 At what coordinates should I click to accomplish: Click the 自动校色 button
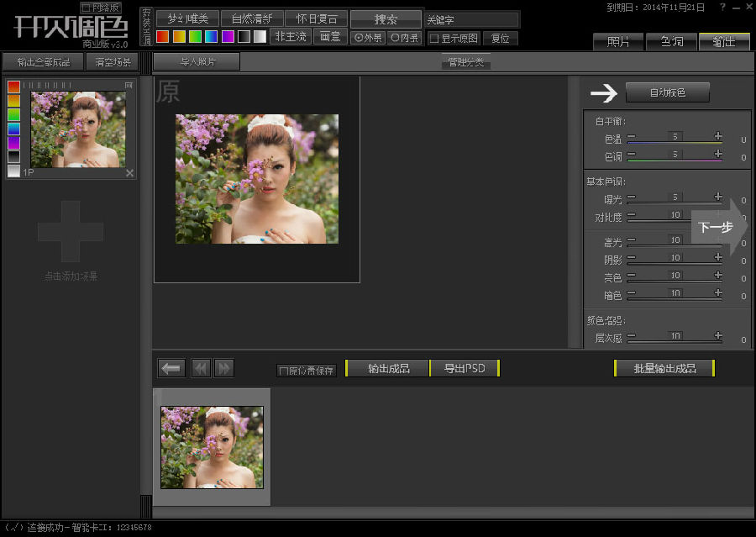667,92
